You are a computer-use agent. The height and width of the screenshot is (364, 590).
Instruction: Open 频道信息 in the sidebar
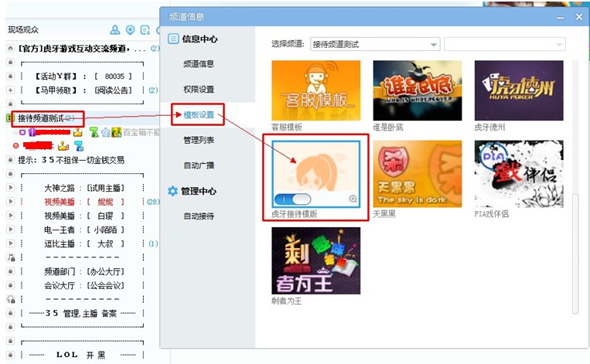(x=199, y=64)
